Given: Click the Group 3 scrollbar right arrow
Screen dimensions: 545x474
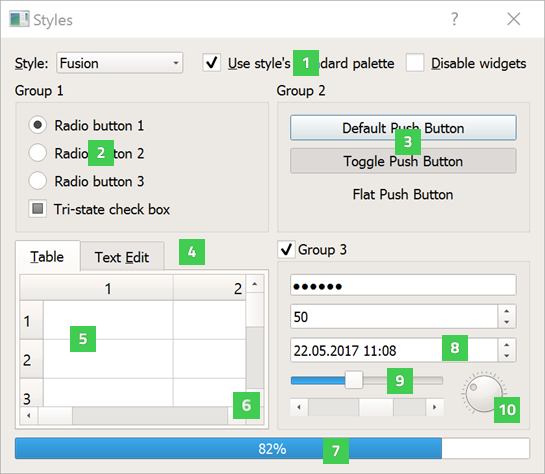Looking at the screenshot, I should [434, 407].
